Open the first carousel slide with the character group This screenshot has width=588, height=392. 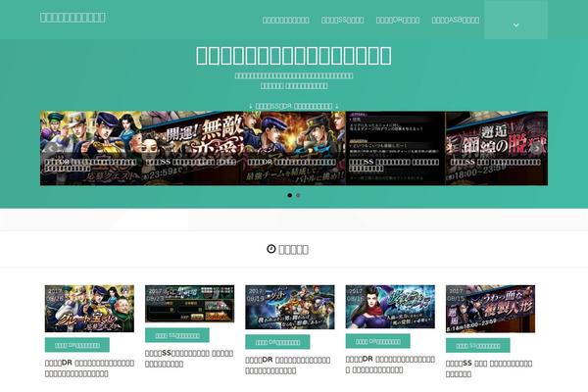pos(91,148)
